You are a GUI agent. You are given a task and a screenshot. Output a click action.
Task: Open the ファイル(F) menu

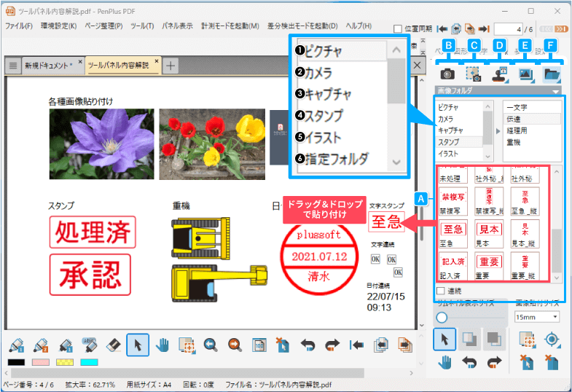tap(19, 26)
